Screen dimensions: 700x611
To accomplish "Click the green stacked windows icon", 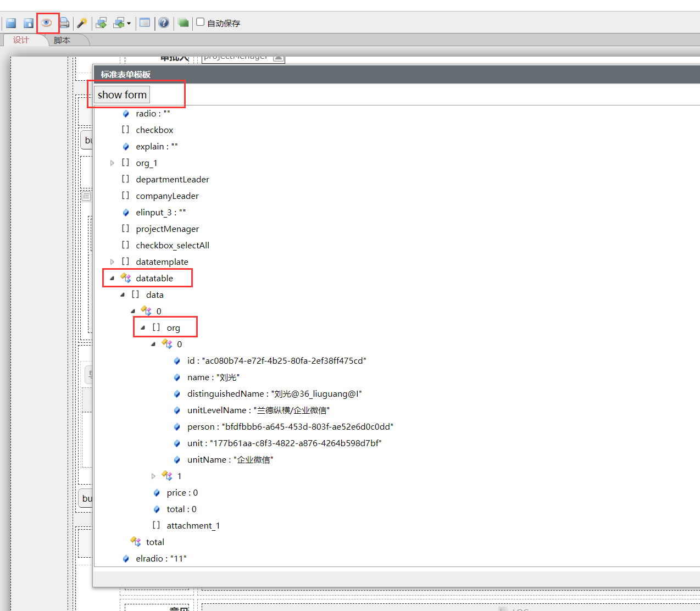I will pyautogui.click(x=184, y=23).
